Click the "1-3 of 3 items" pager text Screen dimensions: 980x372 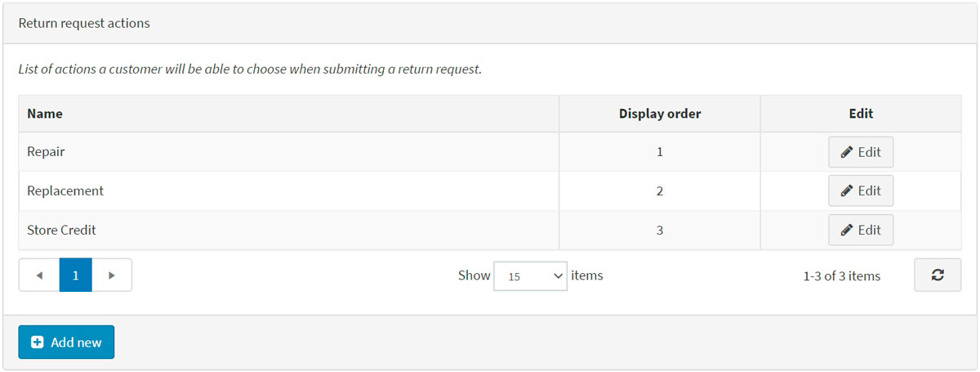click(841, 276)
